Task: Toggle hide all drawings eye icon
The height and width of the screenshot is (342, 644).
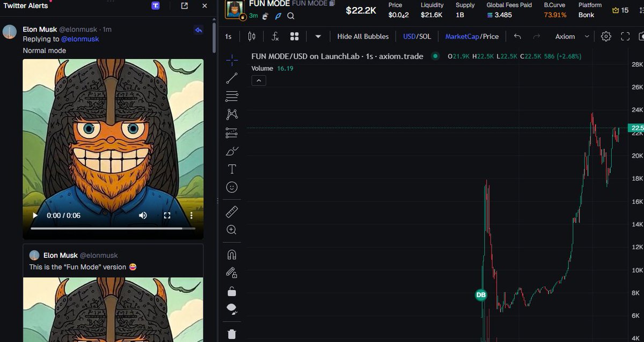Action: [232, 309]
